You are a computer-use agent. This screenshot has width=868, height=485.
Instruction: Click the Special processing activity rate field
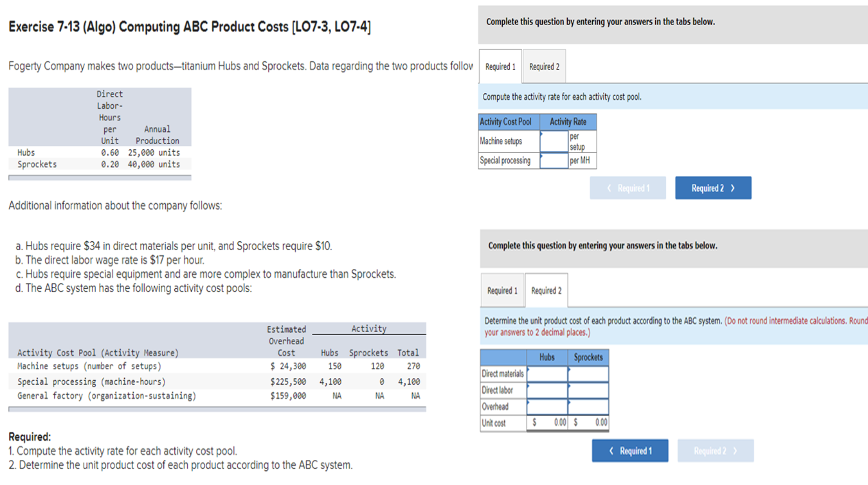[554, 160]
